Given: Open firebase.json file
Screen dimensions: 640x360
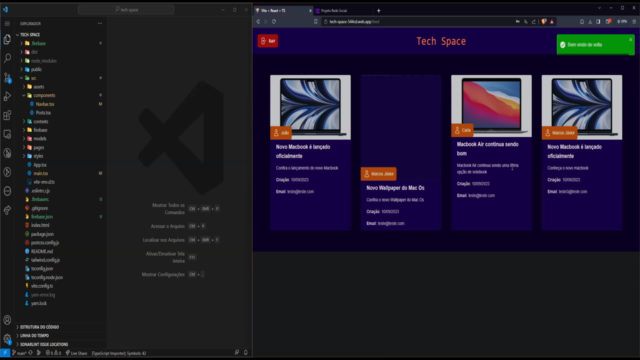Looking at the screenshot, I should click(x=42, y=217).
